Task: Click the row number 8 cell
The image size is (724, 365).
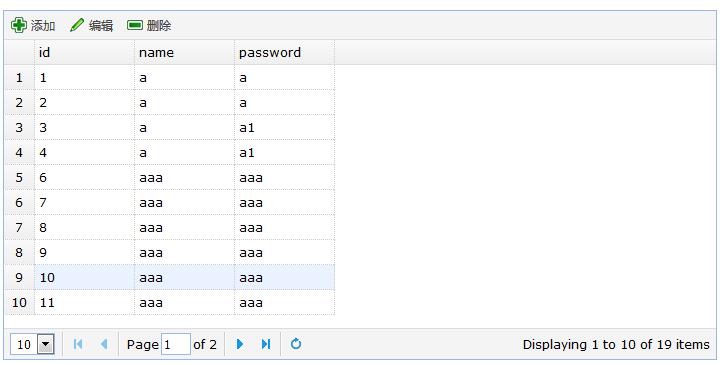Action: click(19, 252)
